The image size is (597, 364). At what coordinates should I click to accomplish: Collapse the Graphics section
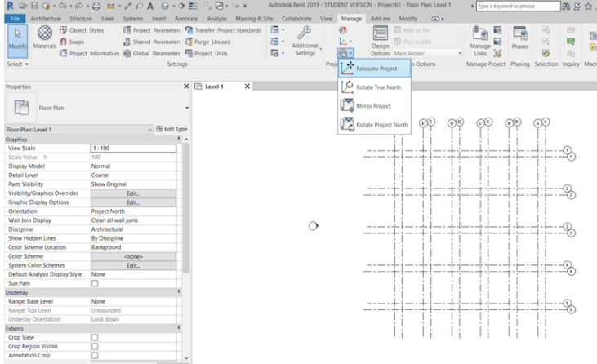coord(179,140)
